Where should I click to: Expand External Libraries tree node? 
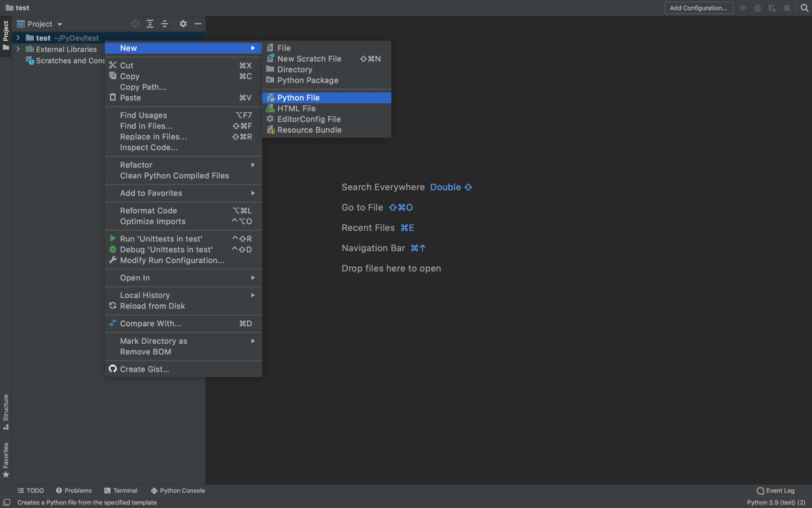pos(18,49)
